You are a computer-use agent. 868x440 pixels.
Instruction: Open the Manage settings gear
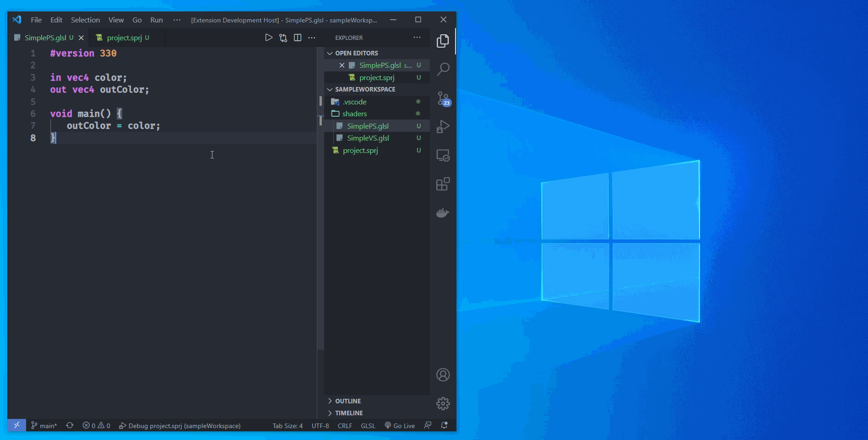[443, 403]
